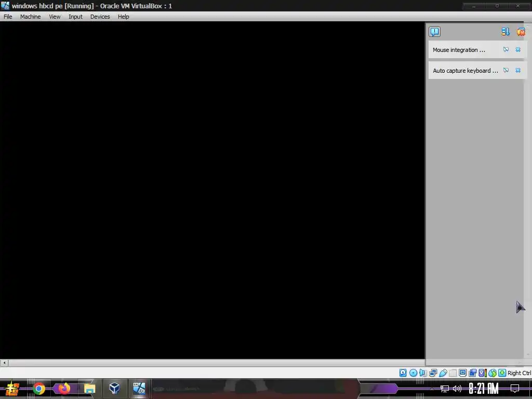Toggle the notification center speech-bubble icon
This screenshot has height=399, width=532.
pos(435,32)
